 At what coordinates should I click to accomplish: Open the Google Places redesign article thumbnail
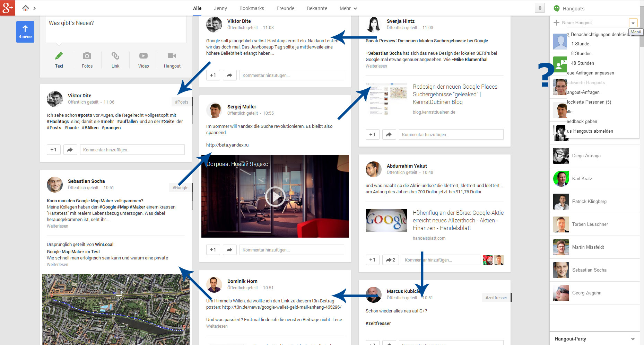tap(386, 98)
